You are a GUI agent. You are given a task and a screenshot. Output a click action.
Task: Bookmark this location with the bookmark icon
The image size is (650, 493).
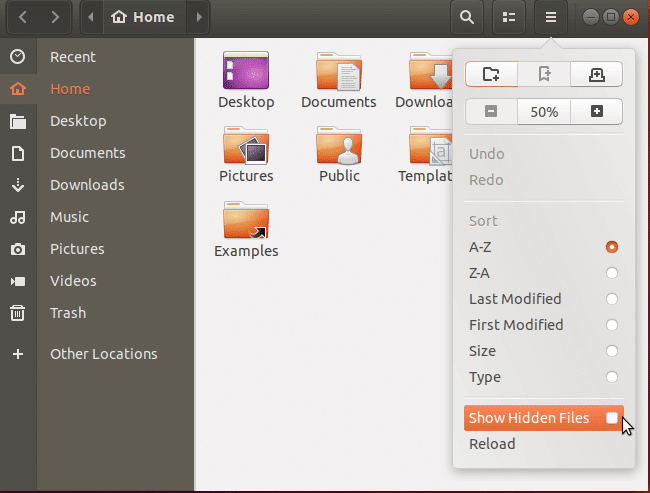(544, 74)
